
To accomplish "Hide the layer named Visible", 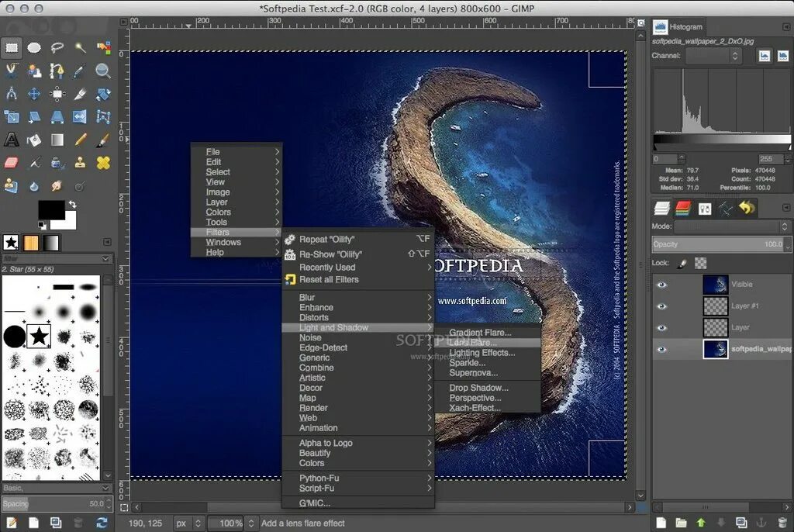I will tap(661, 285).
